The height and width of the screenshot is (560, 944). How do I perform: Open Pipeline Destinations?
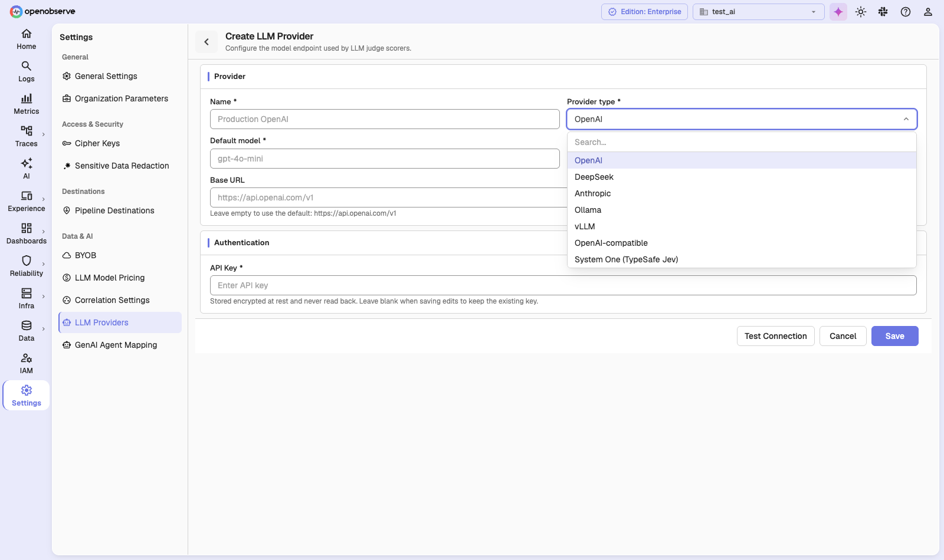(120, 210)
